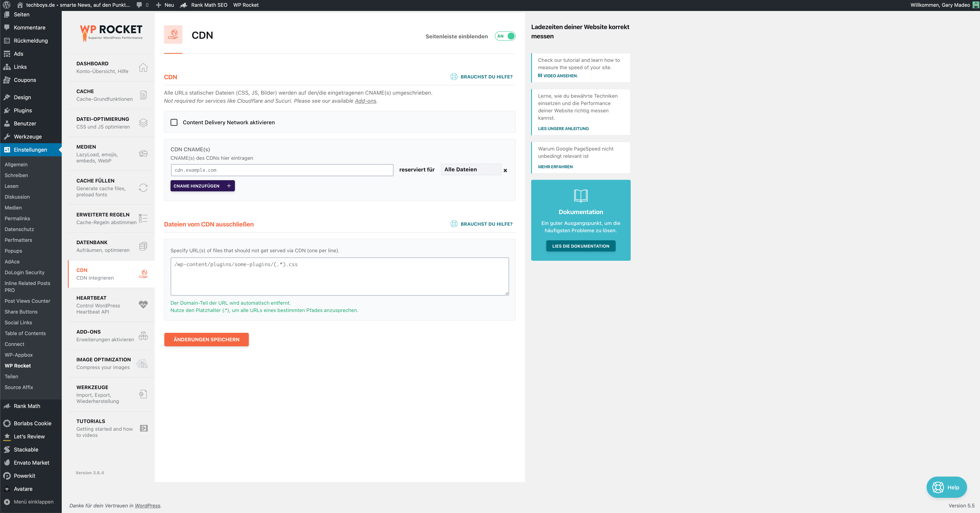
Task: Click the WP Rocket logo
Action: [x=111, y=33]
